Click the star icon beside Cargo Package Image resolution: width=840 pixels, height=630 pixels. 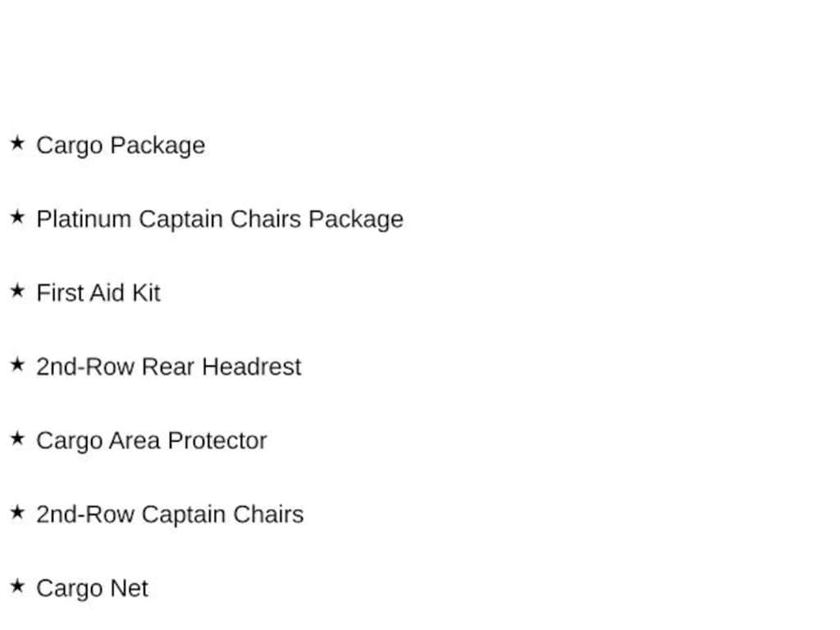click(x=17, y=143)
